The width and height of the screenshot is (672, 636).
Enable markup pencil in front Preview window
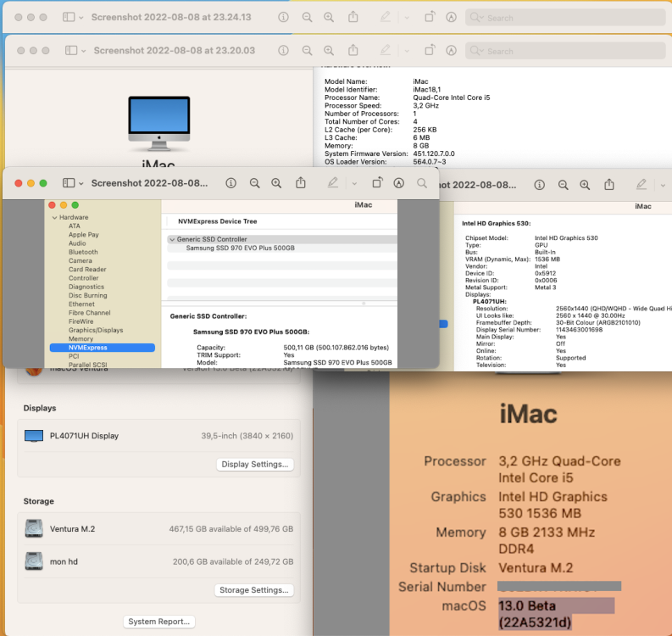pos(332,183)
